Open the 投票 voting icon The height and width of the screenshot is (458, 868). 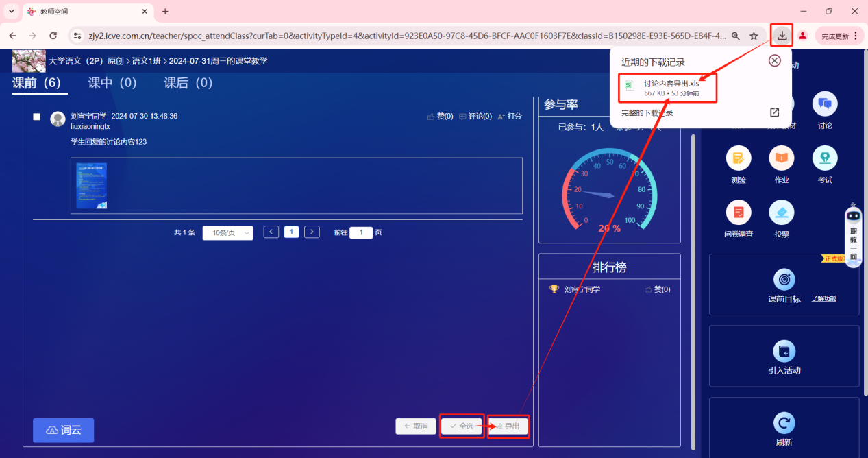781,213
